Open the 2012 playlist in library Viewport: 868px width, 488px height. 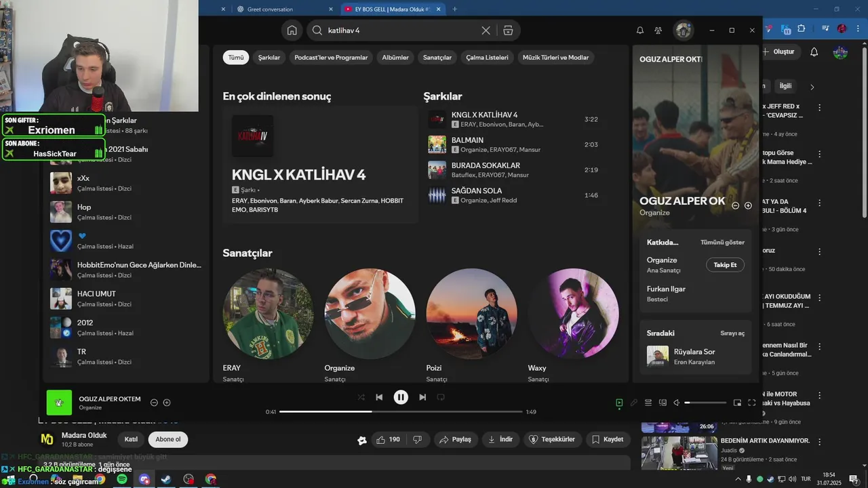127,327
